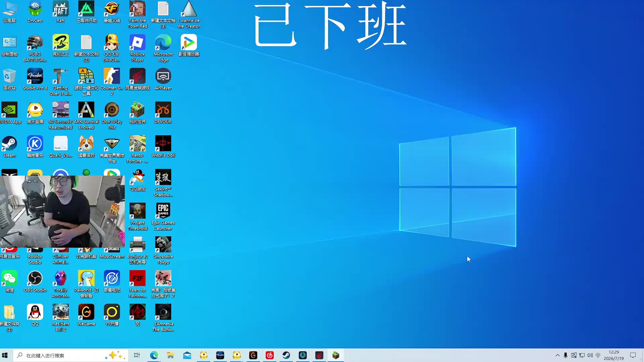This screenshot has width=644, height=362.
Task: Select Studio Pro 8 icon
Action: (35, 79)
